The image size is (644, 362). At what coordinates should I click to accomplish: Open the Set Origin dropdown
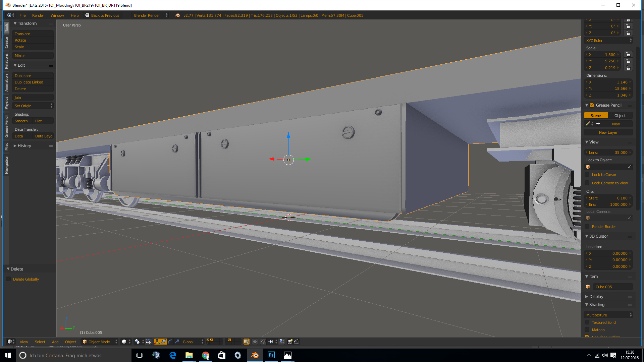tap(33, 106)
